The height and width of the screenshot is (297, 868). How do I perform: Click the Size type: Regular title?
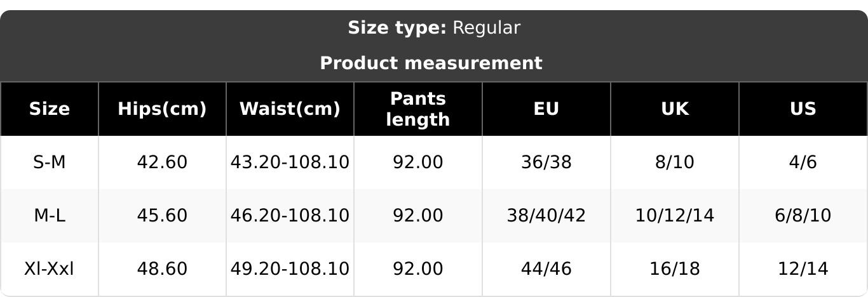pos(433,28)
